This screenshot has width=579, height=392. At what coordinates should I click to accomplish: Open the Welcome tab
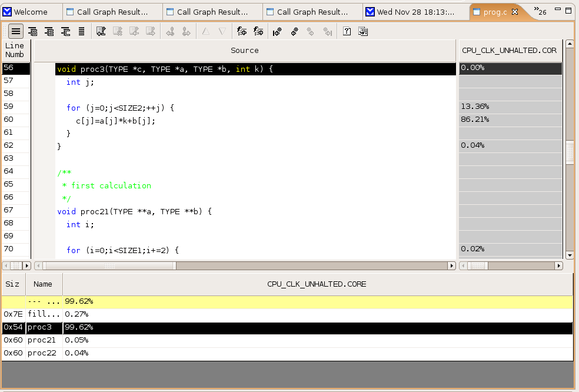[30, 12]
